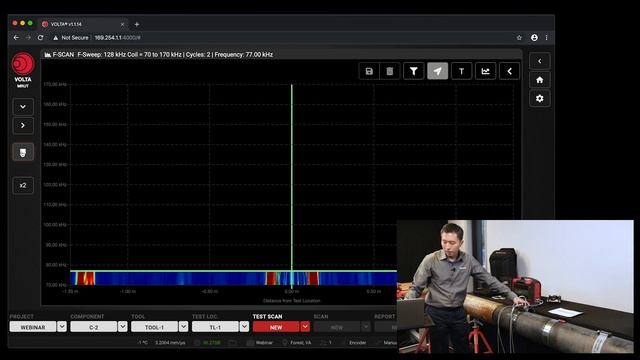Reload the page with refresh icon
The image size is (640, 360).
point(40,38)
